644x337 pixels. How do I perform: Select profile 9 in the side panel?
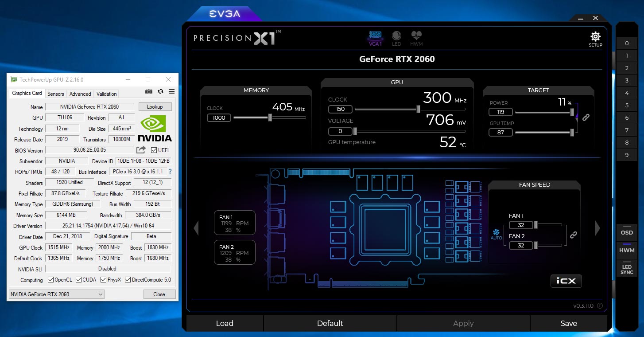point(627,155)
